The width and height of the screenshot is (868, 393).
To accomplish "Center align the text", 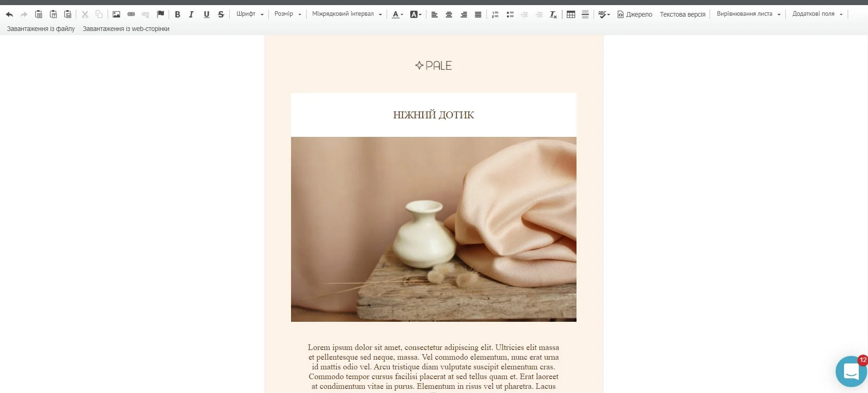I will [x=449, y=14].
